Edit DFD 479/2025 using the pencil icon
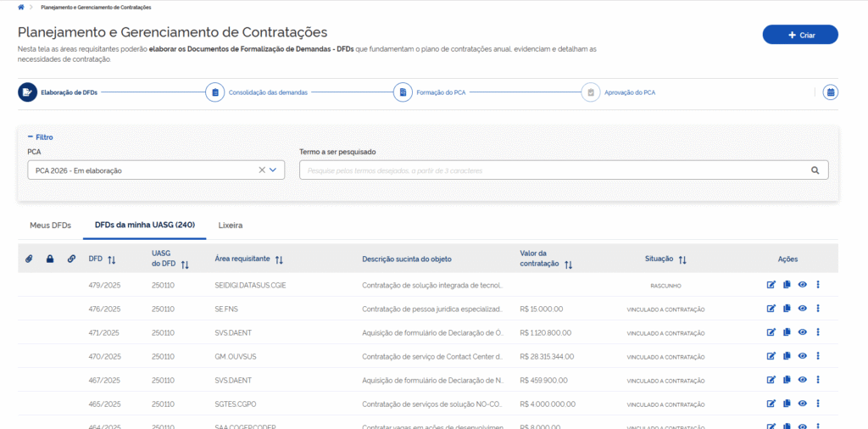This screenshot has width=868, height=429. [771, 285]
